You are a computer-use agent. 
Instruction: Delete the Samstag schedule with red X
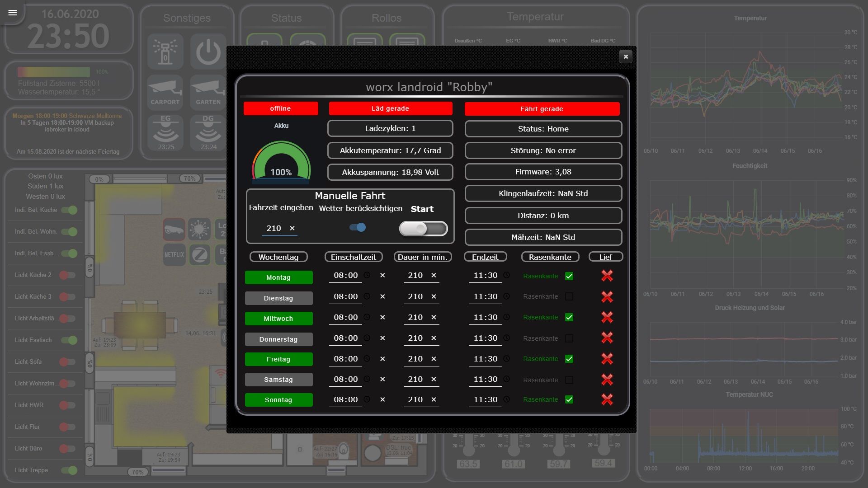[x=607, y=380]
